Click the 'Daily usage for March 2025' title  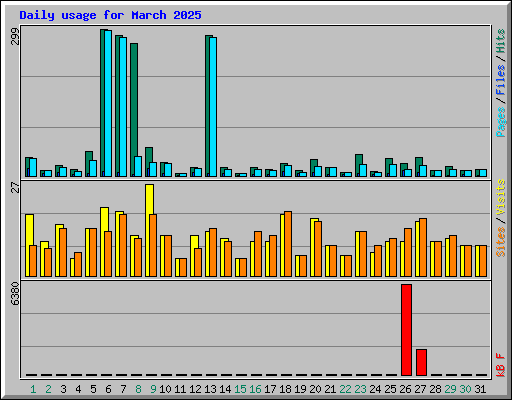click(x=110, y=15)
